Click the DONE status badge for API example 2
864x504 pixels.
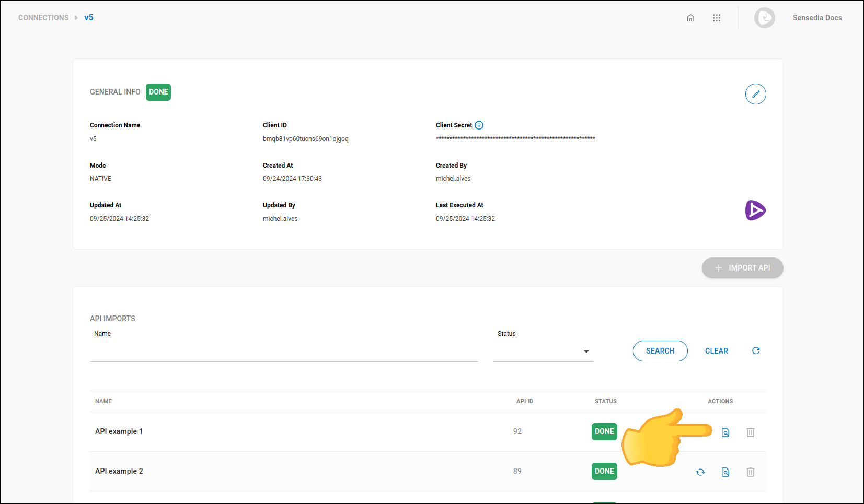pos(604,471)
